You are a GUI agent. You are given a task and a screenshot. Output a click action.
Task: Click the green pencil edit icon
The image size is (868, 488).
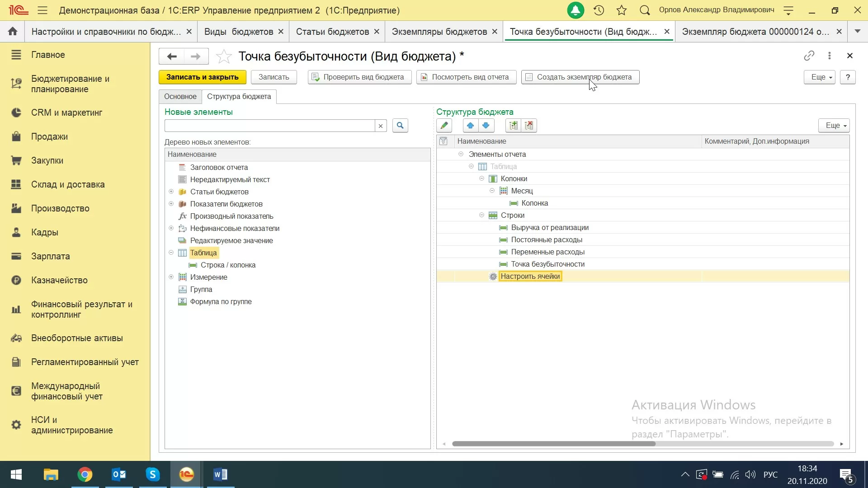[444, 126]
